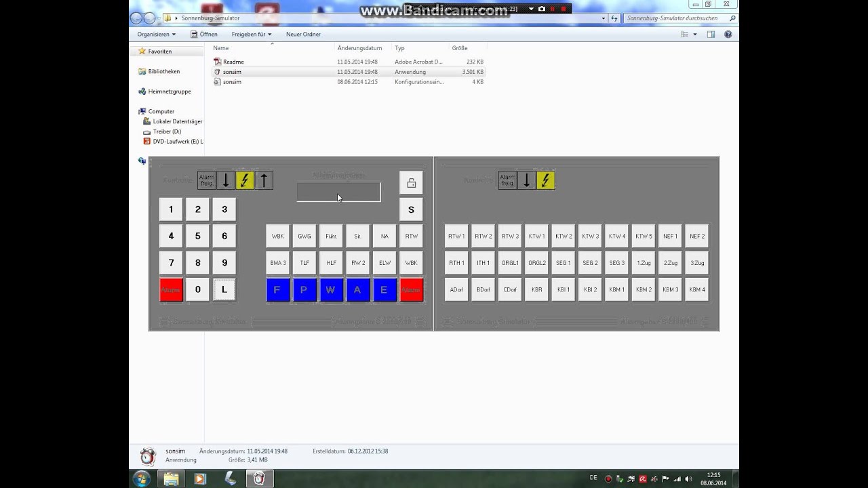The height and width of the screenshot is (488, 868).
Task: Click the yellow lightning icon in the Annaberg panel
Action: pos(546,180)
